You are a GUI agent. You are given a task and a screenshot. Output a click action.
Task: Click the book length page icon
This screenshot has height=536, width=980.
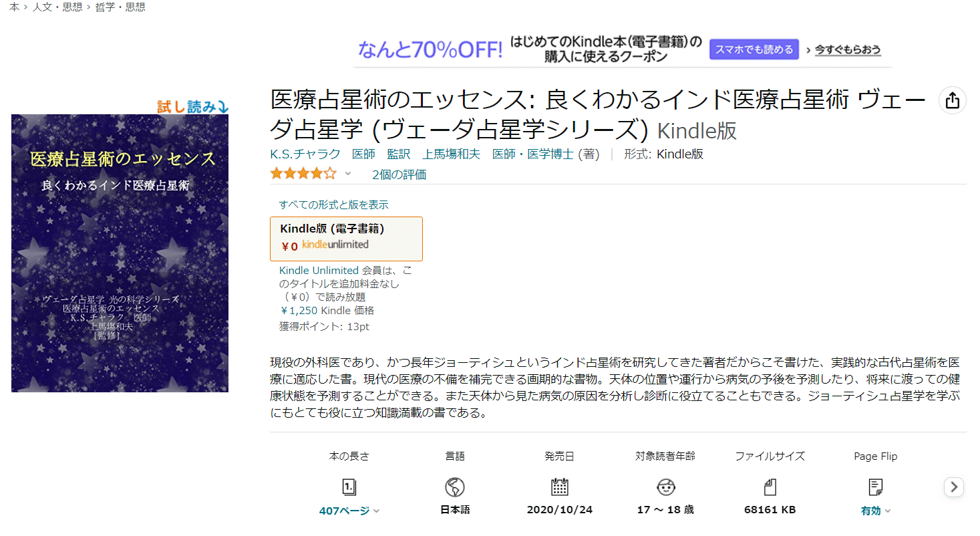(349, 487)
